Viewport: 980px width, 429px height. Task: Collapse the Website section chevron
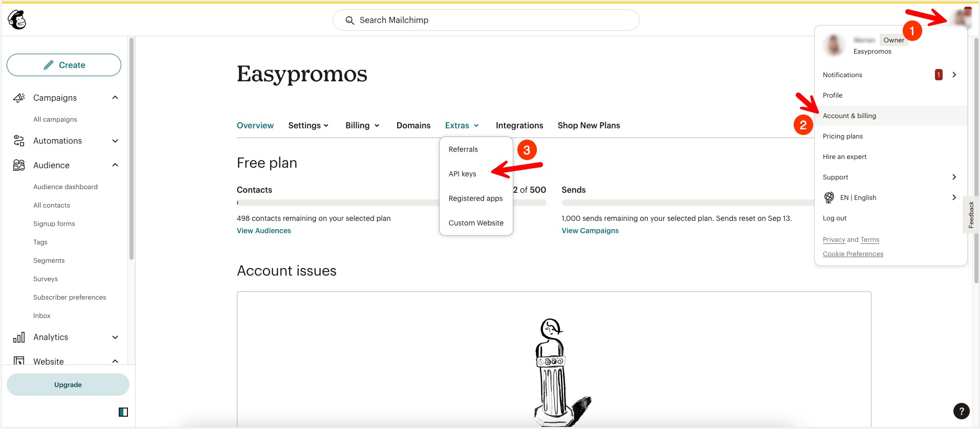click(115, 362)
